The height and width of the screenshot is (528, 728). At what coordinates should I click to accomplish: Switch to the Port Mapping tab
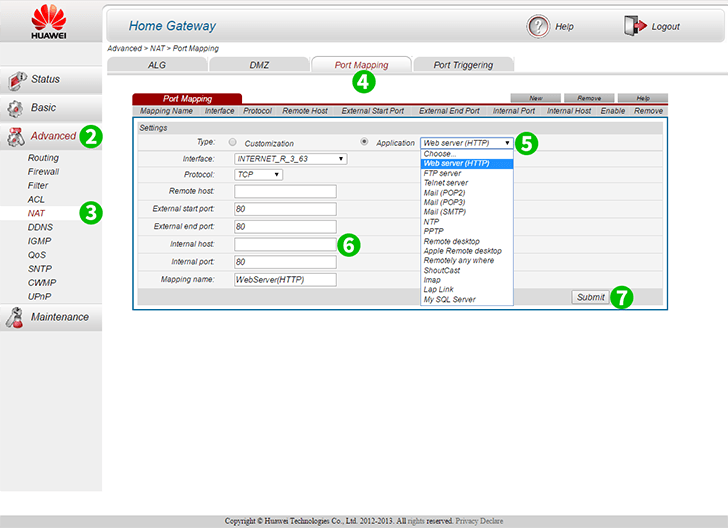(x=361, y=65)
